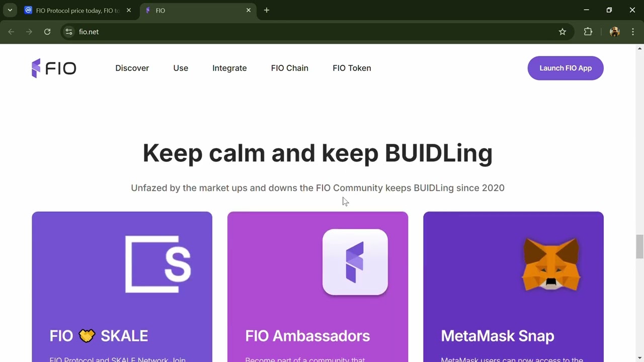Viewport: 644px width, 362px height.
Task: Reload the current page
Action: pos(47,32)
